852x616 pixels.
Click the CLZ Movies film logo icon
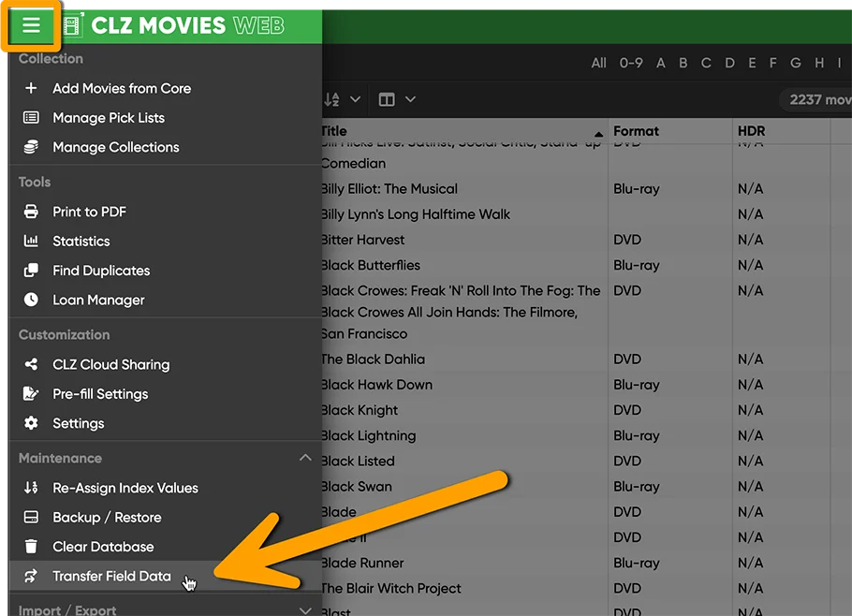pos(73,25)
